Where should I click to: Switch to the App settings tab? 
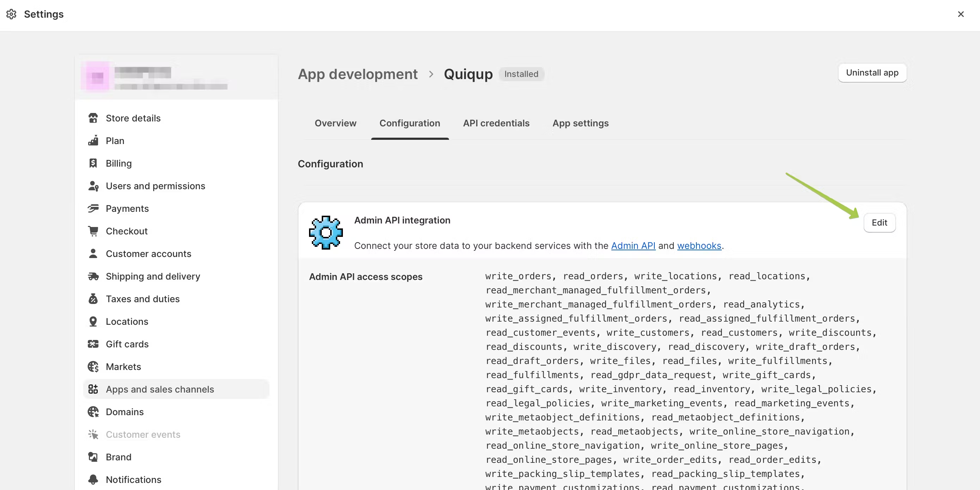580,123
